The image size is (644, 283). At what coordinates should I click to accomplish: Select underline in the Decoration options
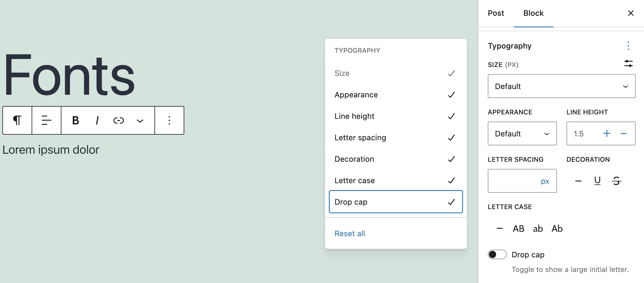pyautogui.click(x=597, y=181)
